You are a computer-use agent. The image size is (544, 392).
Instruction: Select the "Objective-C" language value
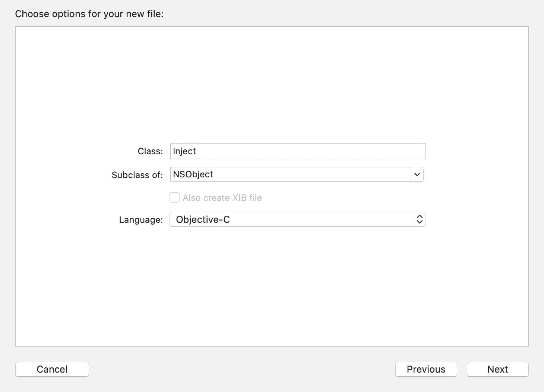point(203,219)
